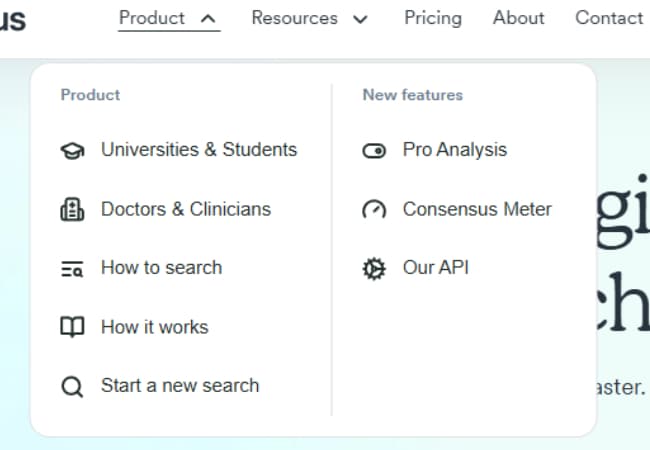Open the Pricing page
This screenshot has height=450, width=650.
pos(433,18)
